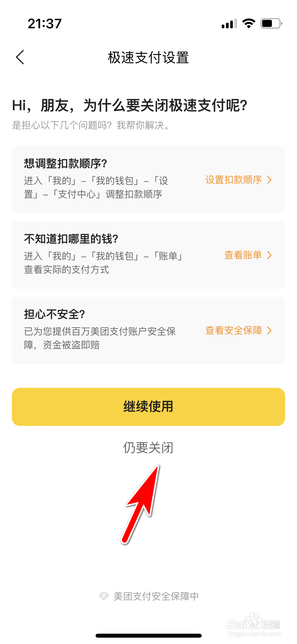
Task: Open the 查看账单 link
Action: (243, 255)
